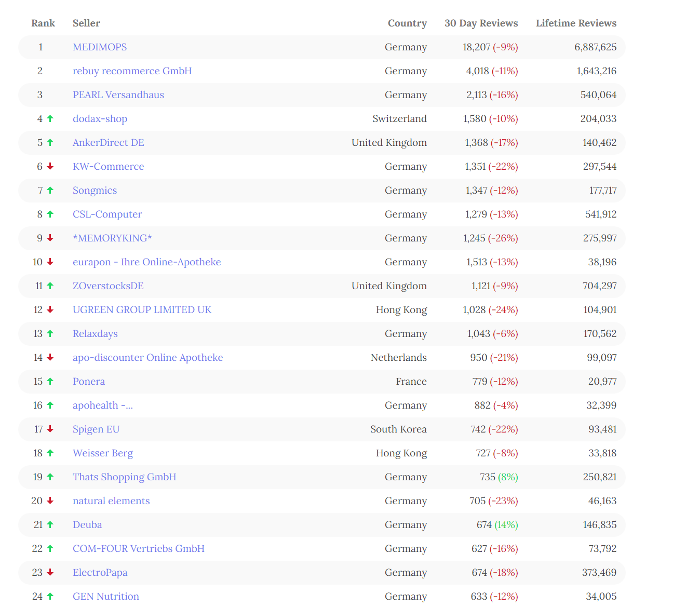Click the Lifetime Reviews column header
Image resolution: width=700 pixels, height=608 pixels.
pos(576,23)
